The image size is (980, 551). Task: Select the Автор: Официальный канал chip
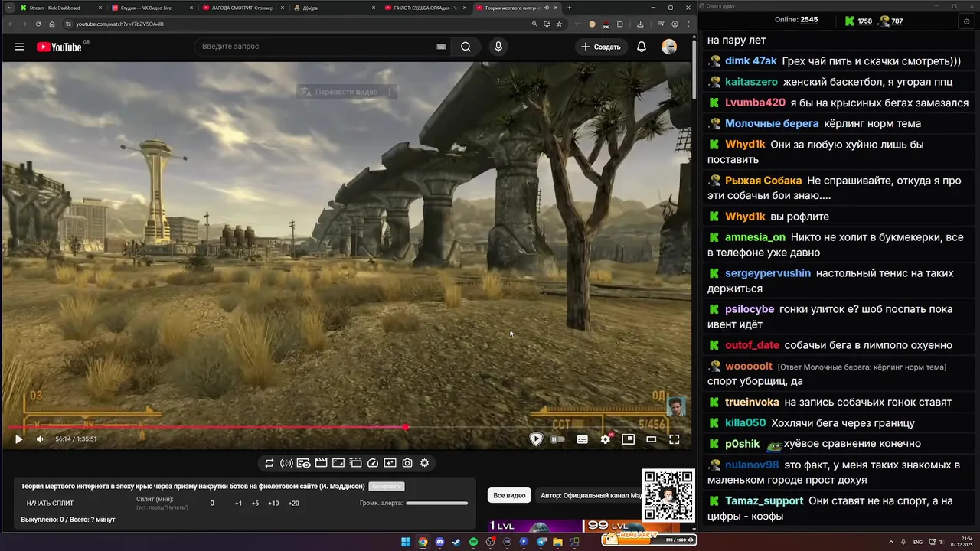[591, 496]
